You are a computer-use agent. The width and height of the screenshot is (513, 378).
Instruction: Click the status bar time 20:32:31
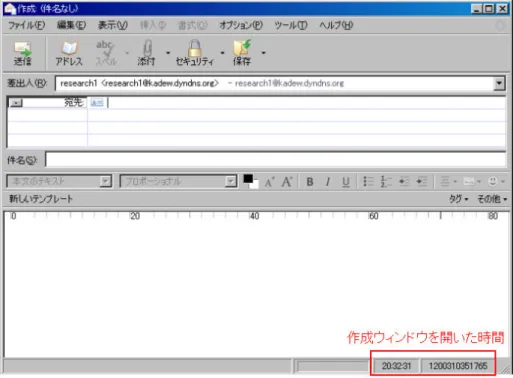coord(396,366)
